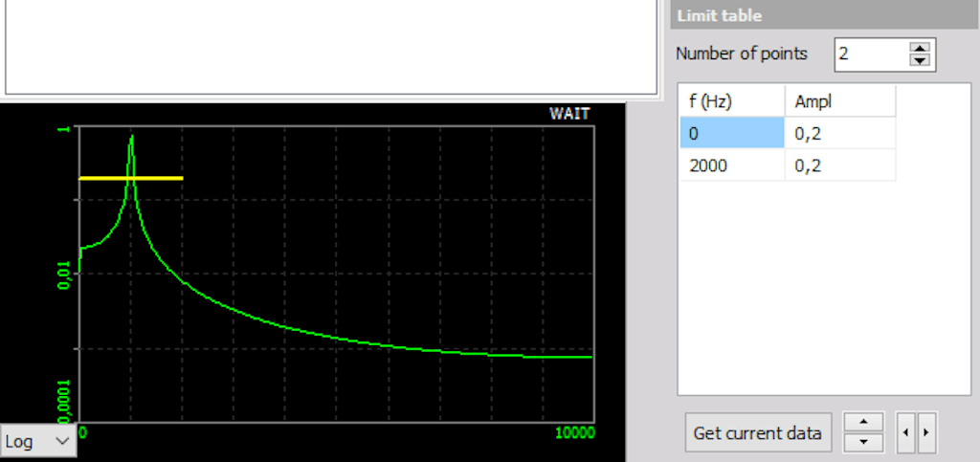Viewport: 980px width, 462px height.
Task: Decrease the Number of points value
Action: 920,60
